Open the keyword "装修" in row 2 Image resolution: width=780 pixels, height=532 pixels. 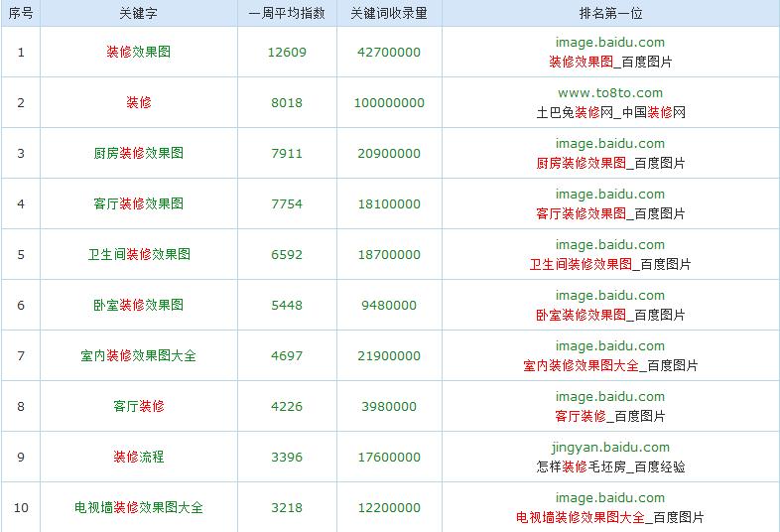coord(138,102)
